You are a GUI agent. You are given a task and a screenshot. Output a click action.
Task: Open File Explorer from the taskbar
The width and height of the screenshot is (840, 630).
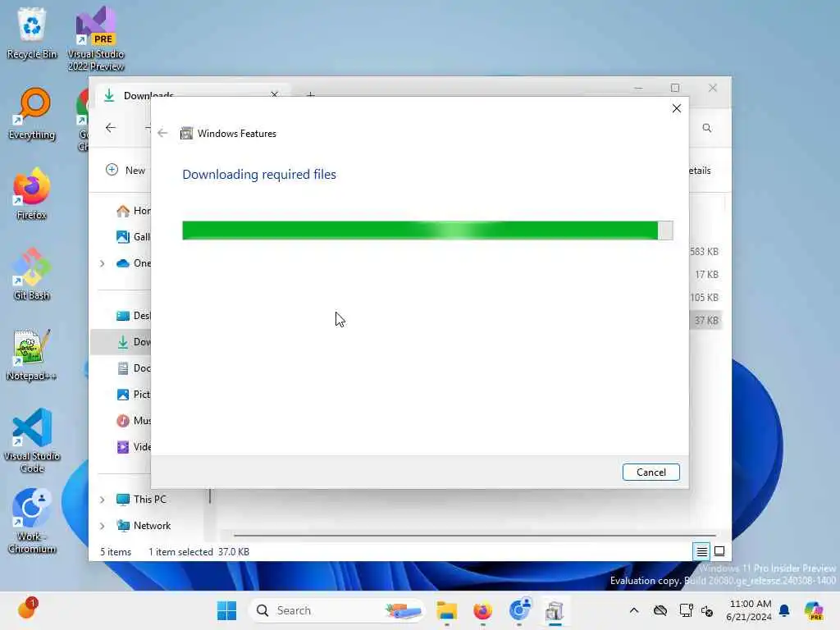(446, 610)
